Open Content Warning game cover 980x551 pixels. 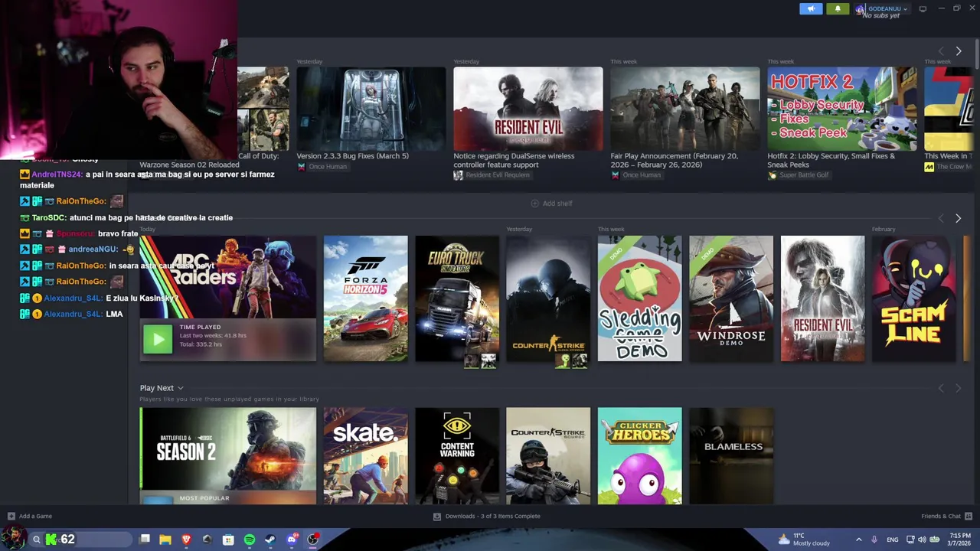coord(457,455)
